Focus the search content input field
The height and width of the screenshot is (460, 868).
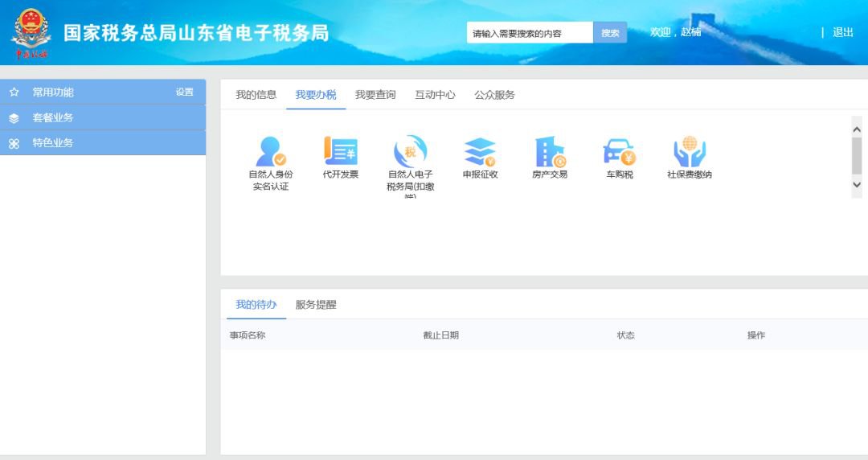point(530,33)
